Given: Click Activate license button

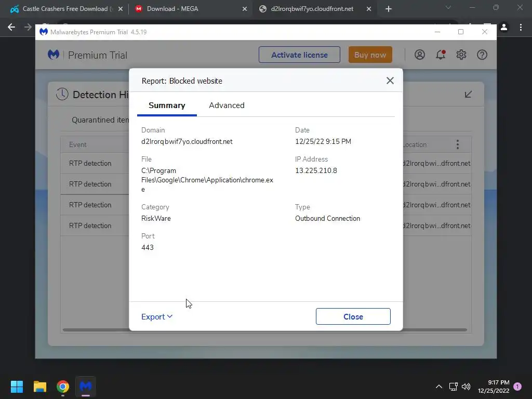Looking at the screenshot, I should click(299, 55).
